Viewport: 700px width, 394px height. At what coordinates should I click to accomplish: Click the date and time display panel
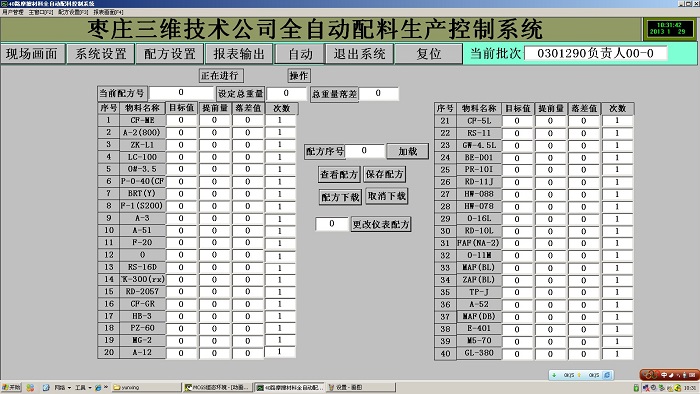click(669, 29)
